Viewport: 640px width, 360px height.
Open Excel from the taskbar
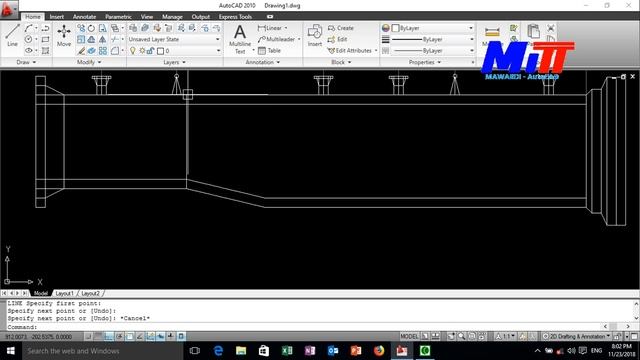(x=287, y=351)
